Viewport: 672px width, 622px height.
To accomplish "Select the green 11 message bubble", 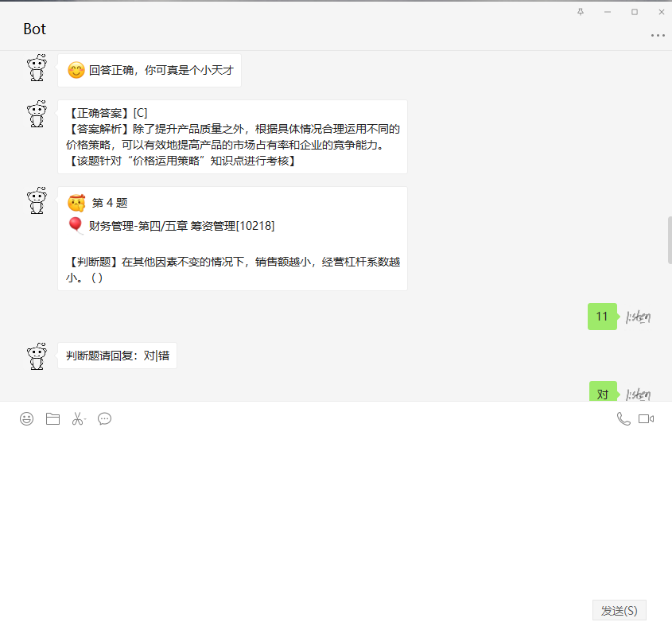I will click(602, 317).
